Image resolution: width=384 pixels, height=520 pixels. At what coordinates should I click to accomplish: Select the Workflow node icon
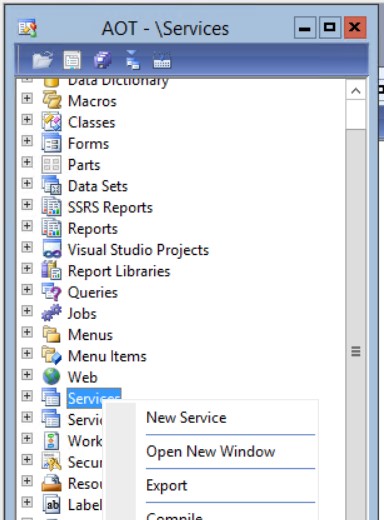tap(52, 441)
